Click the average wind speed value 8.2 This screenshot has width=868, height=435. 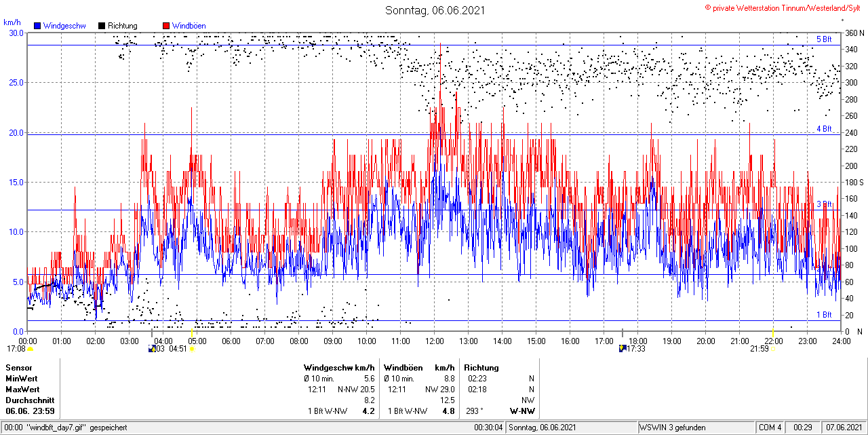point(370,400)
